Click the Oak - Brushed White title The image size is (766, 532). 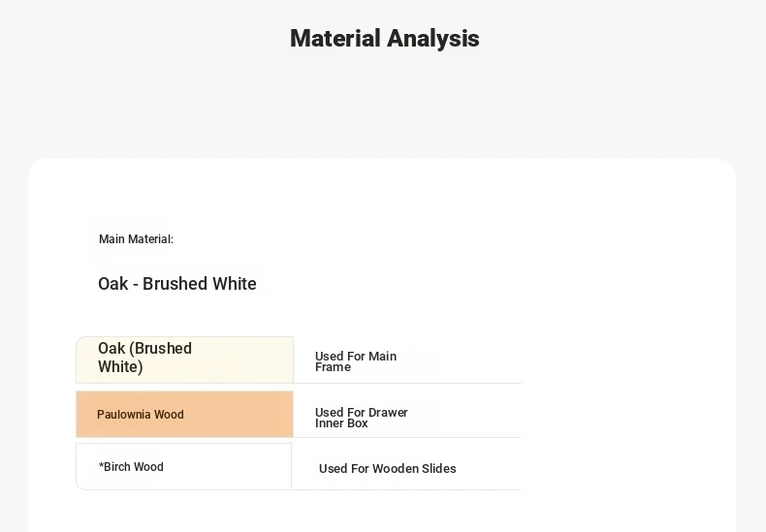click(177, 284)
